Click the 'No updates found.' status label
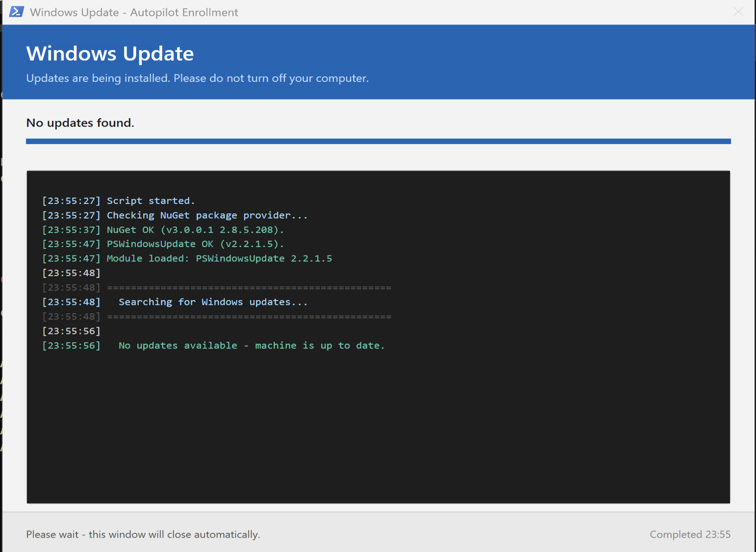Image resolution: width=756 pixels, height=552 pixels. 80,123
